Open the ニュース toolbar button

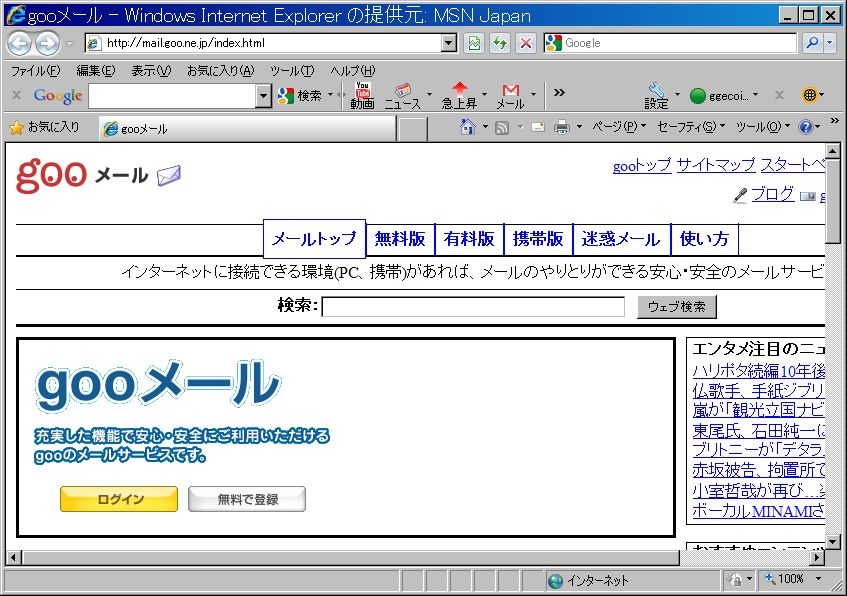click(x=402, y=96)
